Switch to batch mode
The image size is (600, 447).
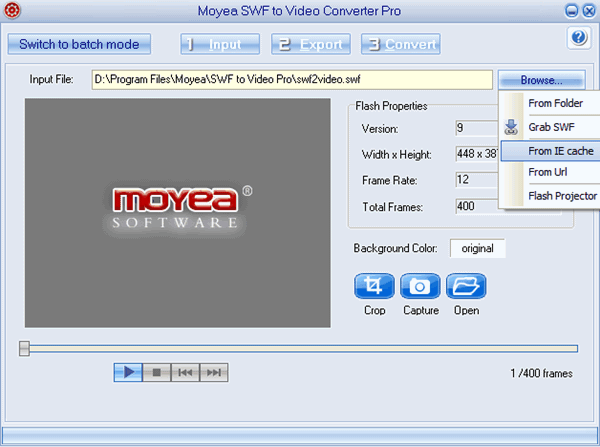(x=79, y=44)
